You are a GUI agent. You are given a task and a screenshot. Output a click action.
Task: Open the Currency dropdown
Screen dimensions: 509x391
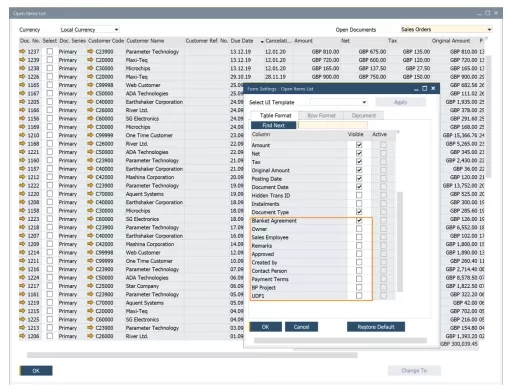coord(116,30)
